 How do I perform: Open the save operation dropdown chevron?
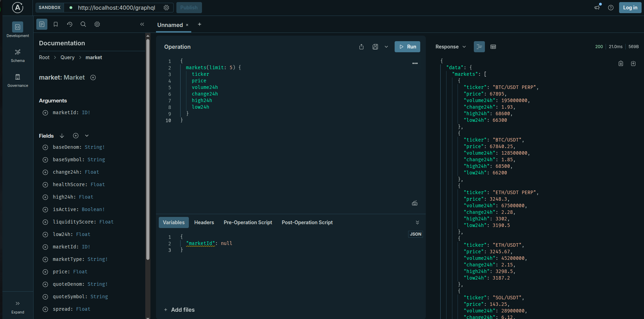(386, 47)
